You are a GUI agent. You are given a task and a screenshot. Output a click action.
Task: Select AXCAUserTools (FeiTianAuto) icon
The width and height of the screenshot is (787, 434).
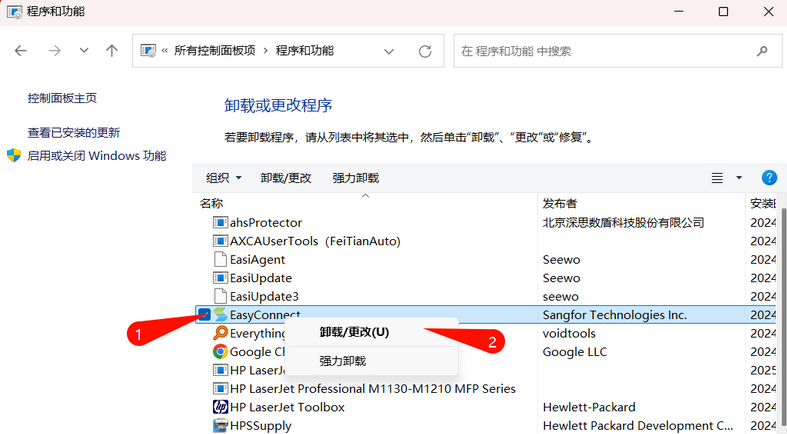pyautogui.click(x=220, y=241)
